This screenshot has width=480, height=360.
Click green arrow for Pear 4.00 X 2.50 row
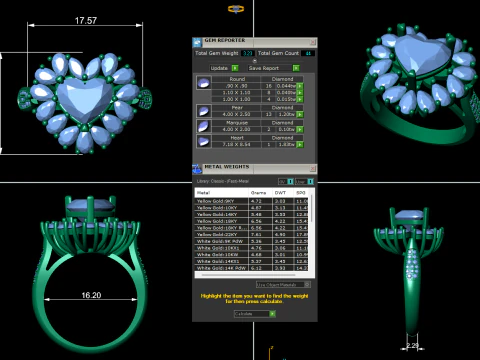[x=300, y=114]
